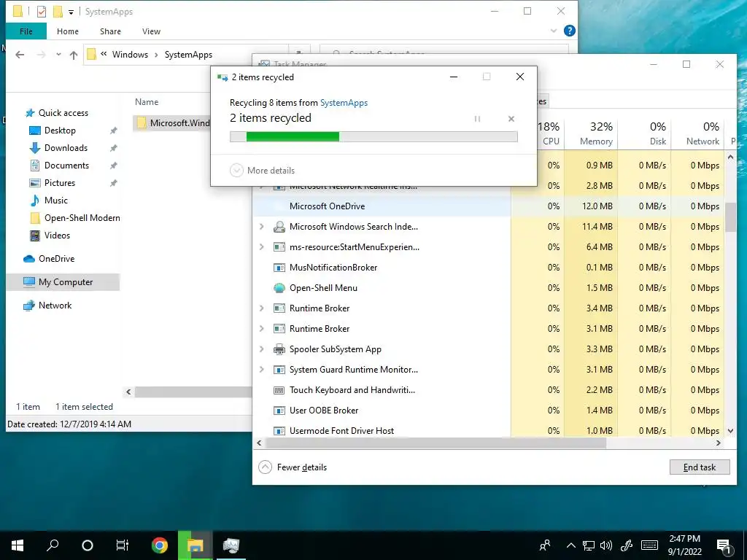Open the Home ribbon tab

tap(68, 31)
